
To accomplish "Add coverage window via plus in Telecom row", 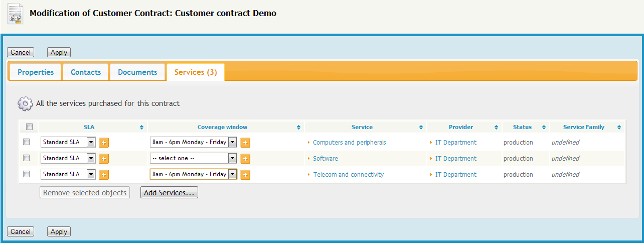I will (245, 175).
